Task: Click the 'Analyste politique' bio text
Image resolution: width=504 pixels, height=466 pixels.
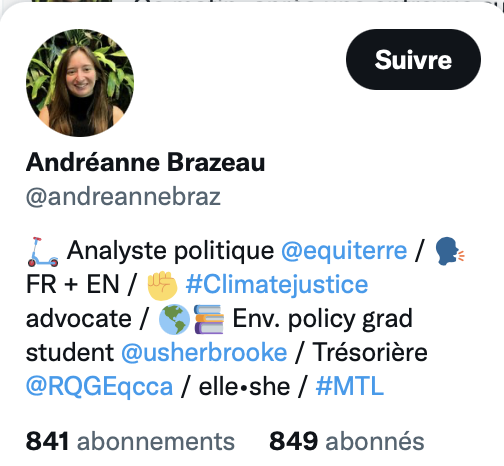Action: (170, 251)
